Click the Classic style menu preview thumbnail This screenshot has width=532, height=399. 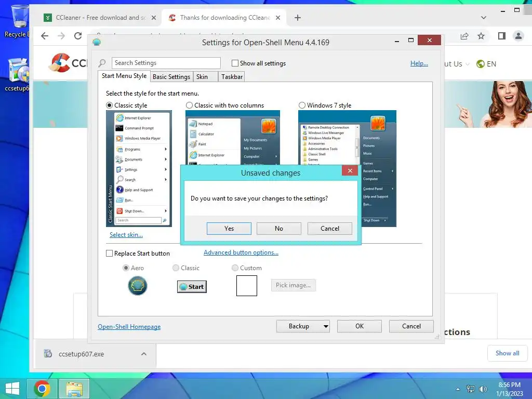pos(139,168)
